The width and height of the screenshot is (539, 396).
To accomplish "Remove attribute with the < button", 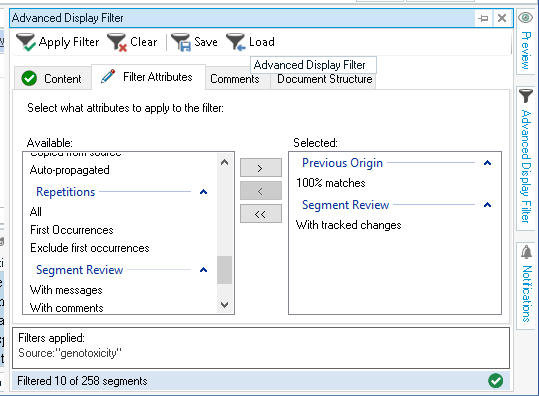I will point(261,191).
